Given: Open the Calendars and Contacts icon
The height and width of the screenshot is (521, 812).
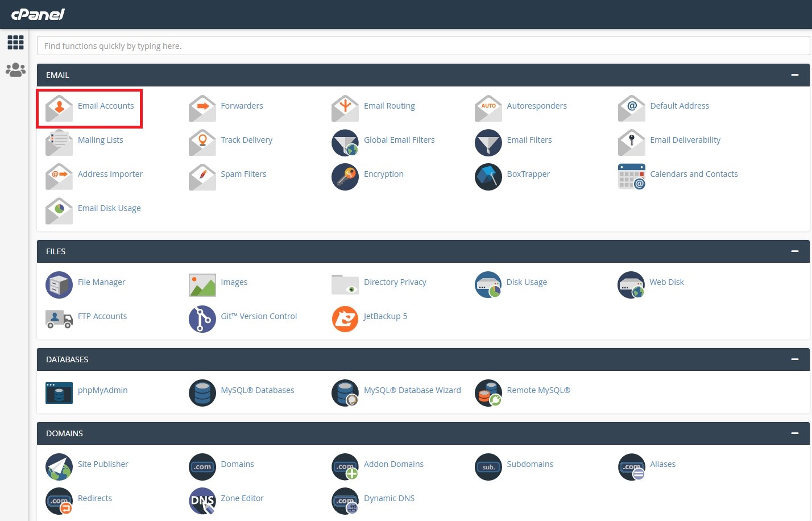Looking at the screenshot, I should (632, 176).
